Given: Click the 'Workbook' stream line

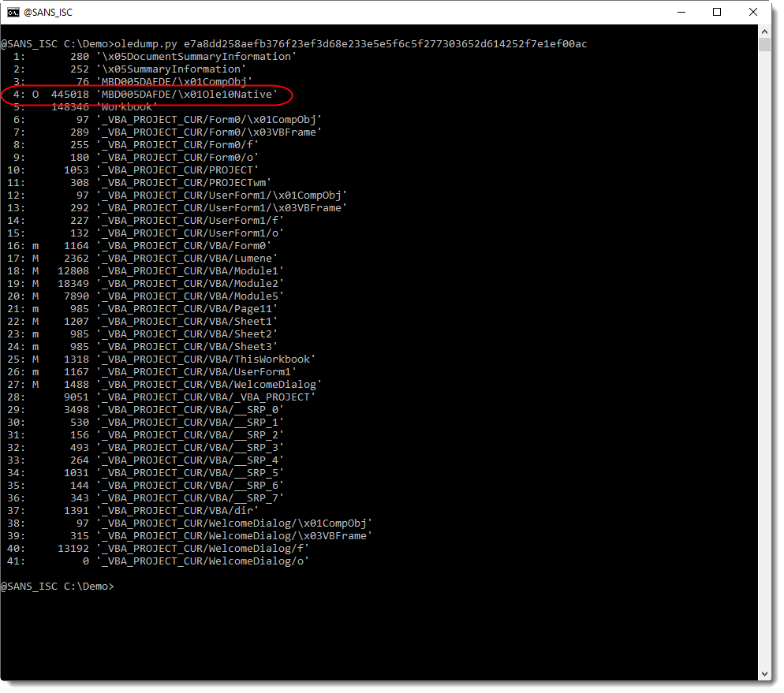Looking at the screenshot, I should [83, 107].
